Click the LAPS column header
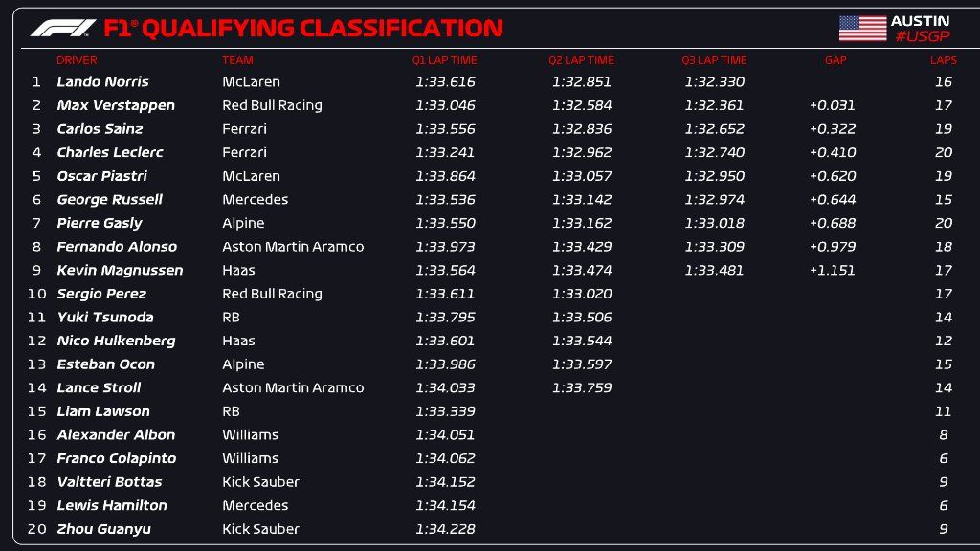This screenshot has width=980, height=551. [943, 60]
